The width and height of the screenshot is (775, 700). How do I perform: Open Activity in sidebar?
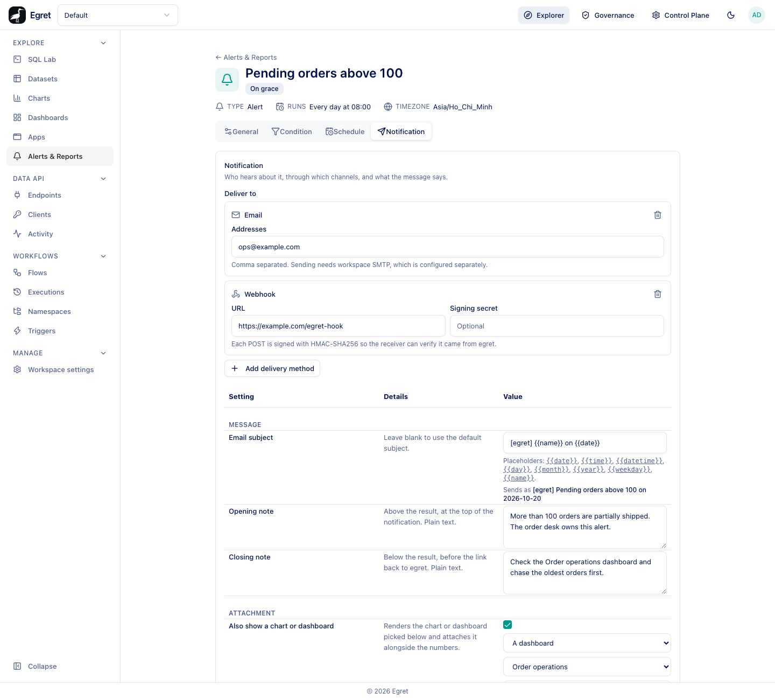(60, 234)
